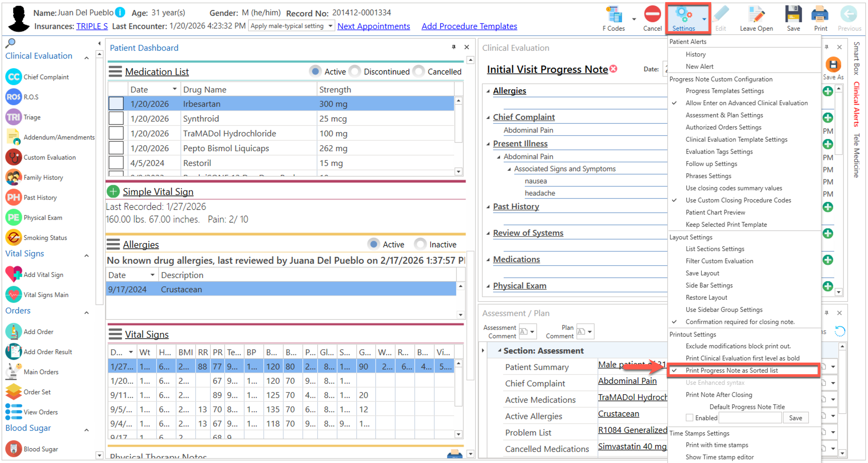Open Chief Complaint in sidebar

(x=46, y=77)
